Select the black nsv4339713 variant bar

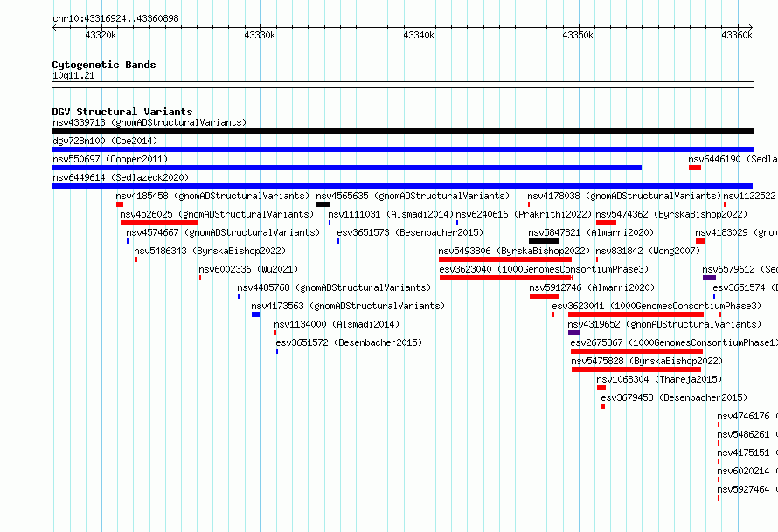[402, 131]
